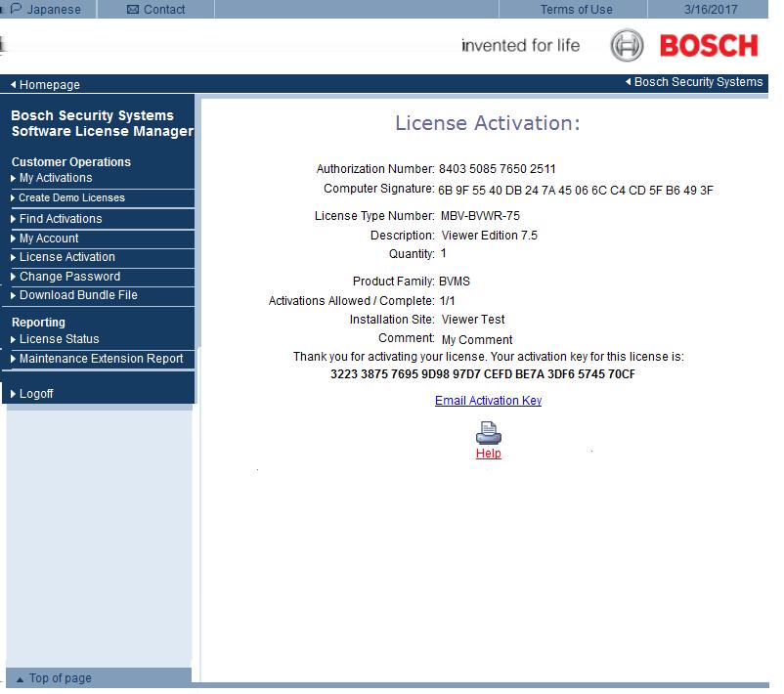This screenshot has width=784, height=694.
Task: Open Maintenance Extension Report
Action: (101, 359)
